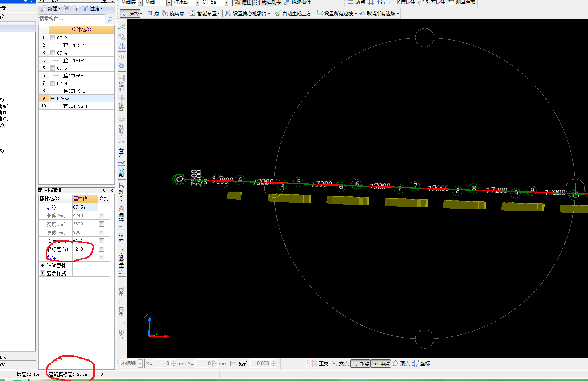This screenshot has height=381, width=588.
Task: Click the search magnifier icon
Action: (x=110, y=19)
